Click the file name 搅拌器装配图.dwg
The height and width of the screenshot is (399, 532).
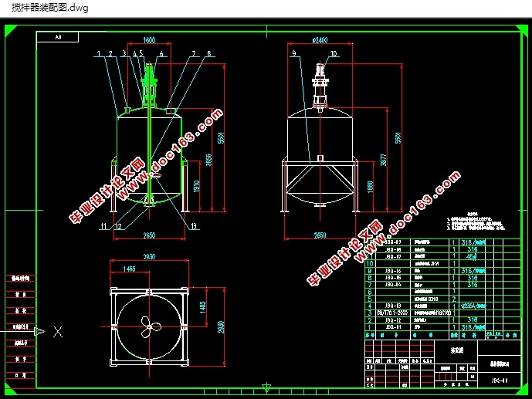click(50, 8)
